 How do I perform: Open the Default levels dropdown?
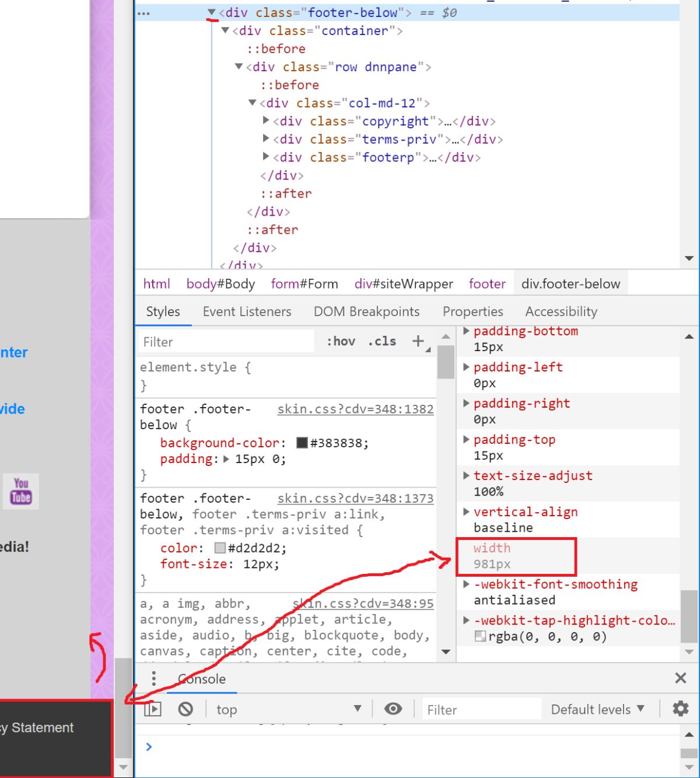tap(598, 709)
